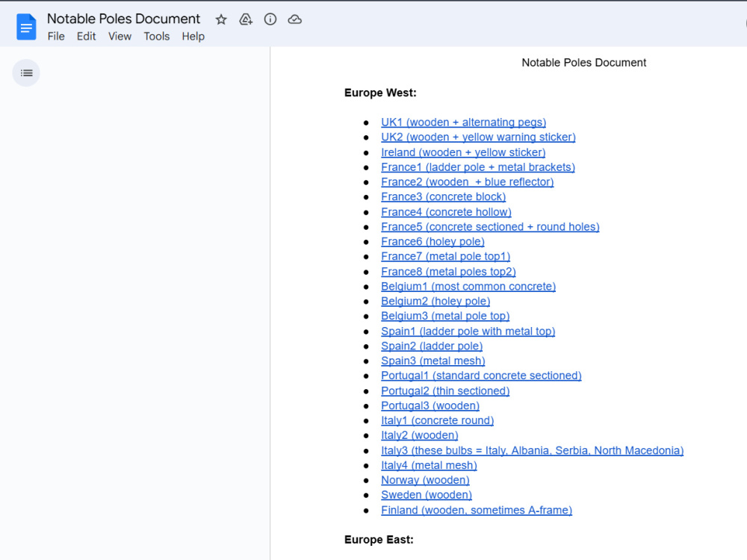Screen dimensions: 747x560
Task: Open France2 blue reflector link
Action: (x=468, y=182)
